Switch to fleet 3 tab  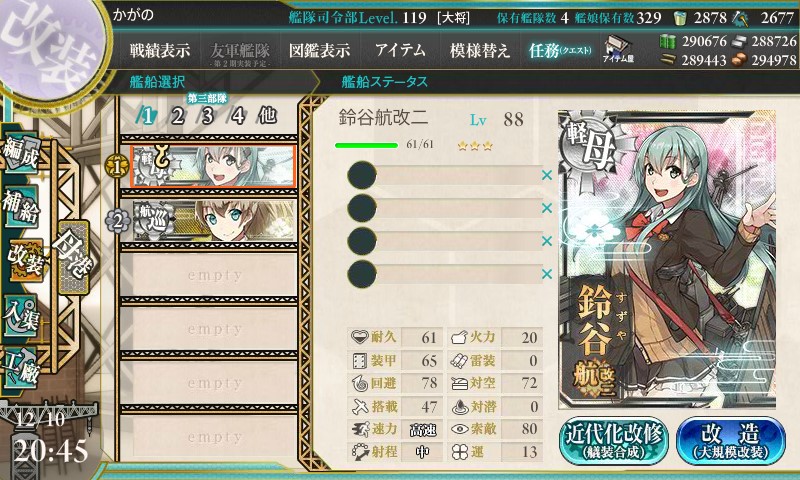tap(207, 116)
